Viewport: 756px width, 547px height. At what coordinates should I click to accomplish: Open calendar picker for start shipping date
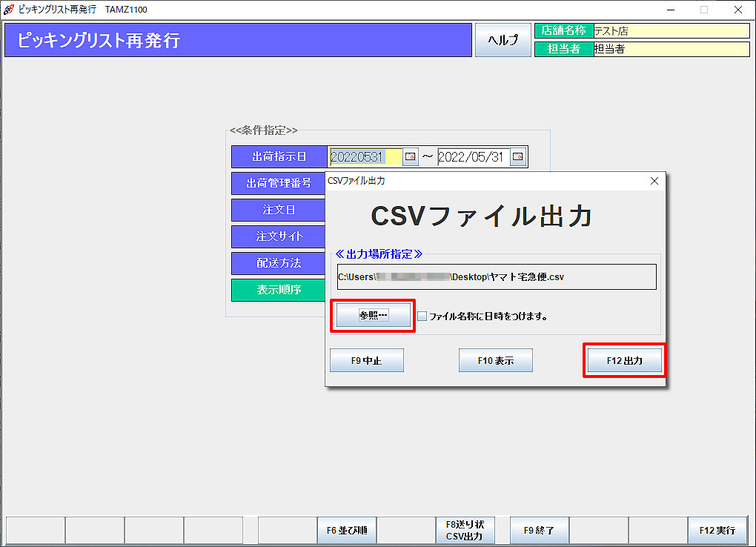[x=411, y=157]
